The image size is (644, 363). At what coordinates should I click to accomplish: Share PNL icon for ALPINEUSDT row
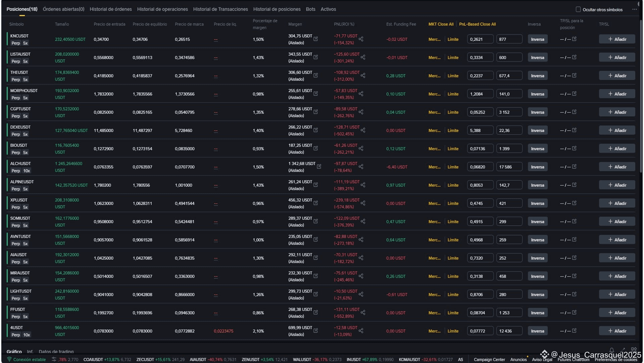(363, 185)
